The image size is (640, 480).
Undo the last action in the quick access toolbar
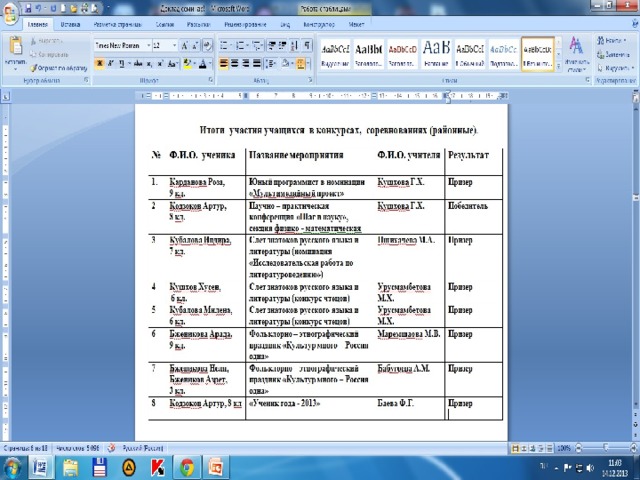39,8
